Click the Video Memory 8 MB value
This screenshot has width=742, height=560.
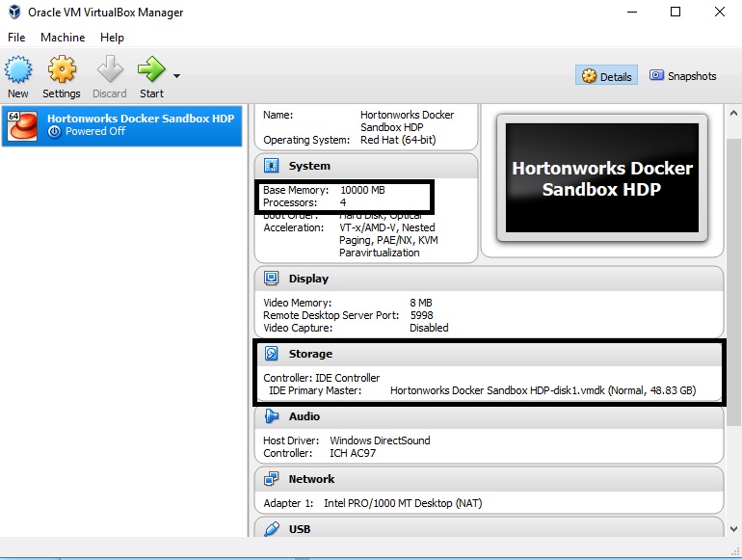pos(421,303)
